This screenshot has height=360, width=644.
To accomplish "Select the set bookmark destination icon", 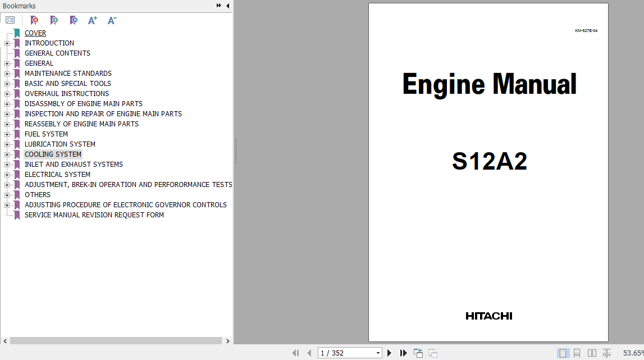I will tap(74, 20).
